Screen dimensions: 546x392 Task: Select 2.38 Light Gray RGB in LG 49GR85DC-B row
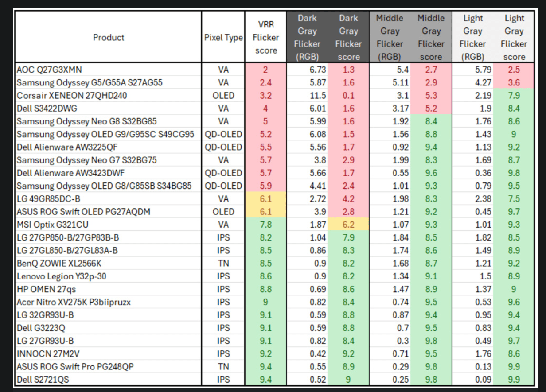[x=472, y=199]
